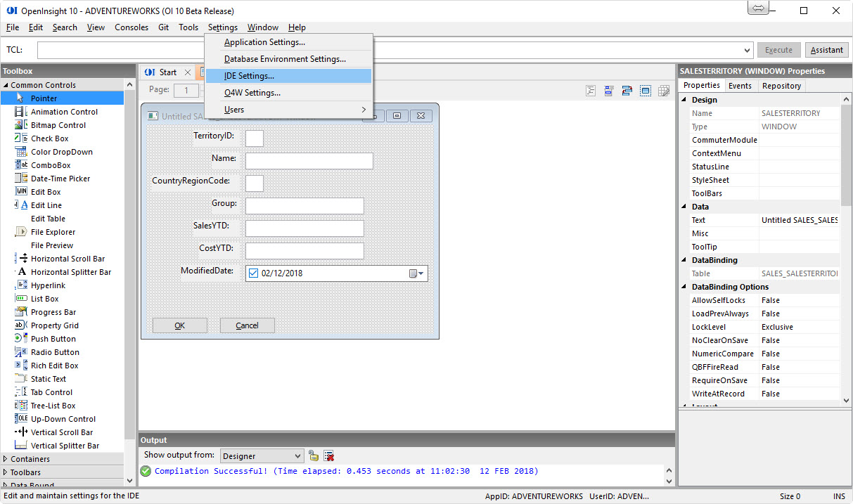853x504 pixels.
Task: Select the Hyperlink control tool
Action: point(62,285)
